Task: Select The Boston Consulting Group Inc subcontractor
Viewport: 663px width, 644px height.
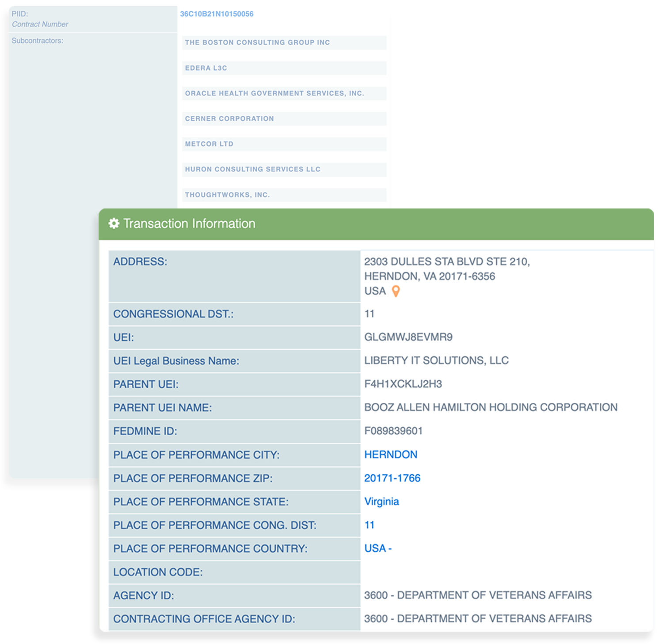Action: click(x=257, y=42)
